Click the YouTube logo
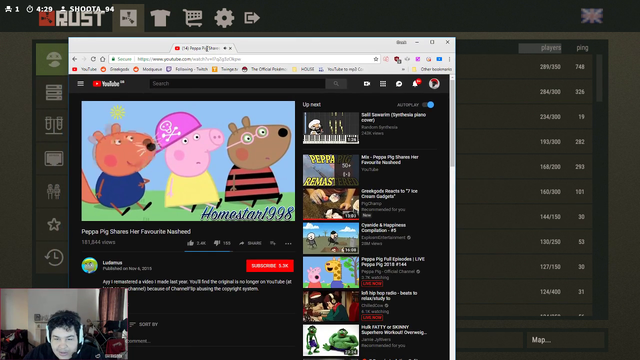640x360 pixels. coord(108,84)
